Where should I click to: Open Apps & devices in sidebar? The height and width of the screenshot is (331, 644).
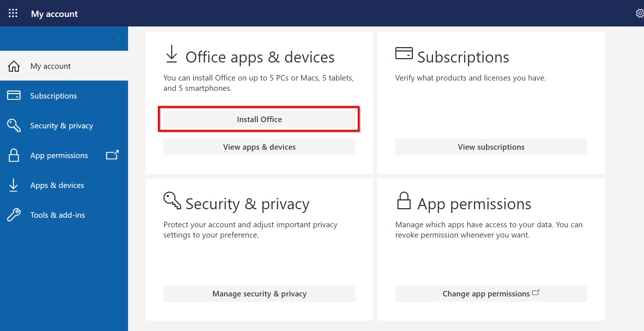[x=64, y=185]
